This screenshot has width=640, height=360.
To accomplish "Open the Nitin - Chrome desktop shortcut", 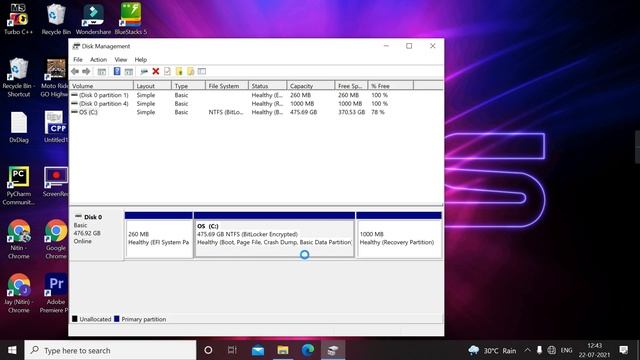I will [x=18, y=239].
